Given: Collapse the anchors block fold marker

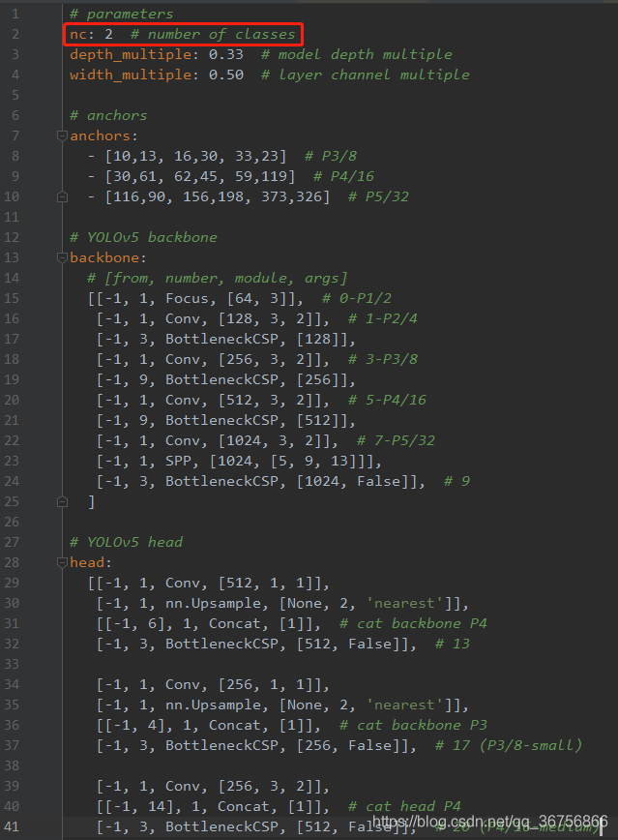Looking at the screenshot, I should pyautogui.click(x=63, y=136).
